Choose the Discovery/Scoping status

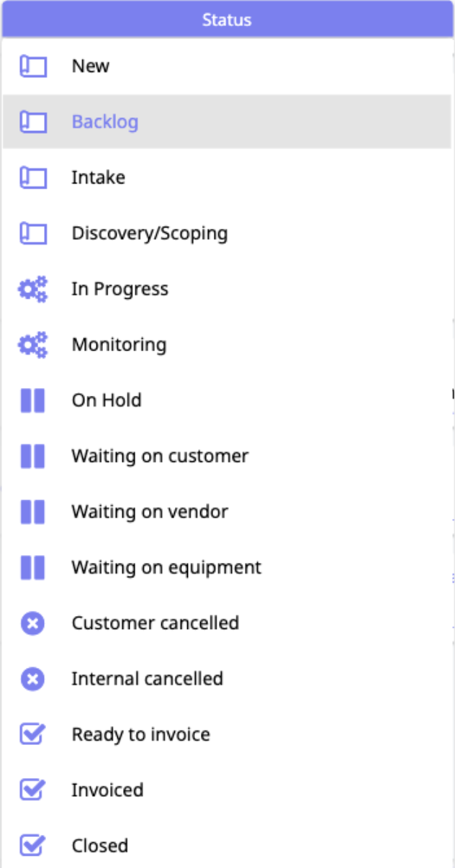coord(150,233)
